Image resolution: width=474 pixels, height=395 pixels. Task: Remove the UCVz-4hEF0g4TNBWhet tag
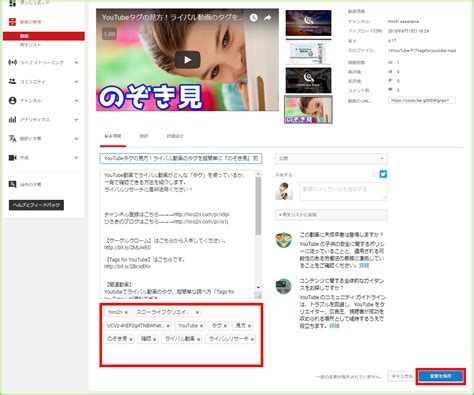[x=168, y=326]
